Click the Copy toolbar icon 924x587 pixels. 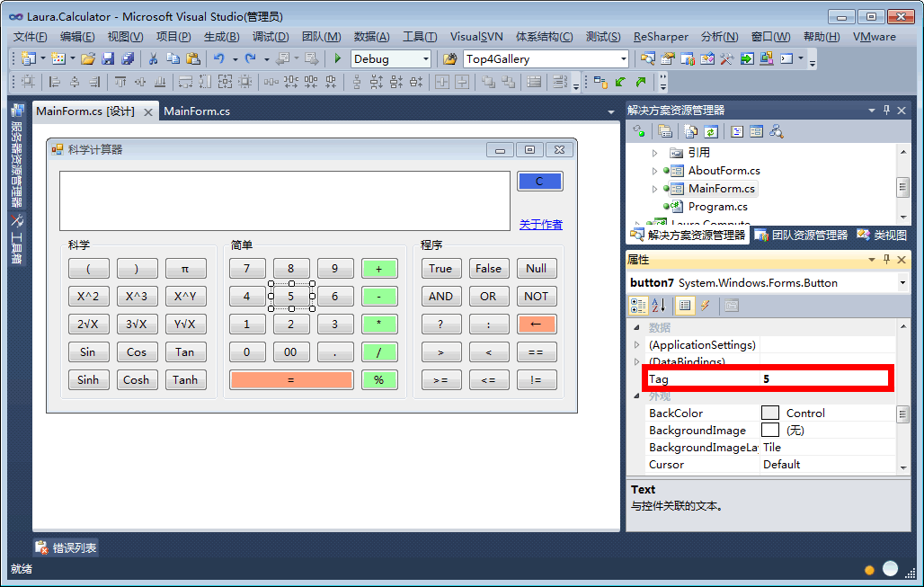[x=173, y=59]
